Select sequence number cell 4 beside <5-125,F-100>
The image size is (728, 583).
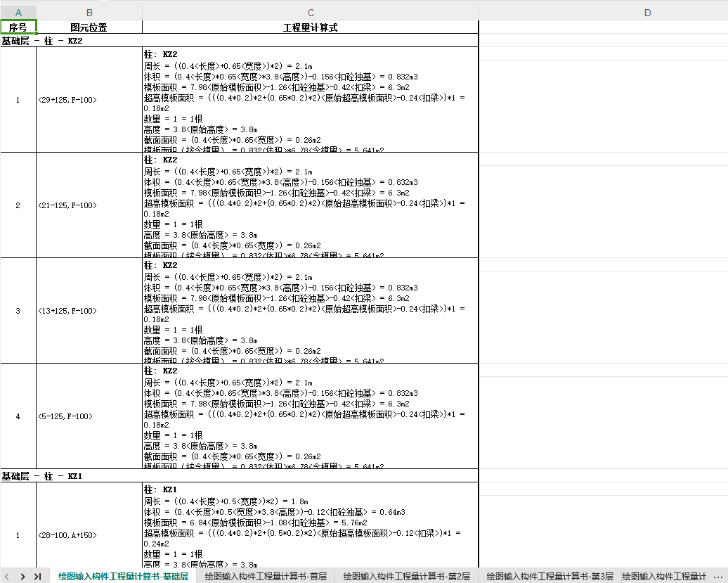pos(18,416)
